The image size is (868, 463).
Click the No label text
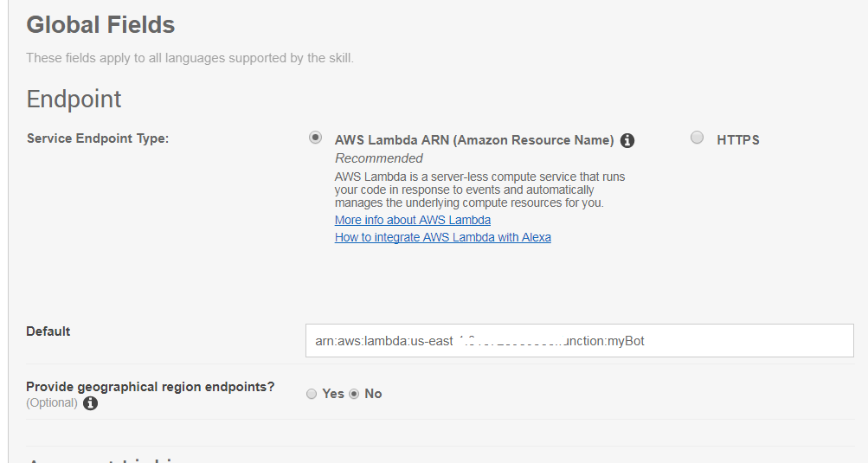373,394
